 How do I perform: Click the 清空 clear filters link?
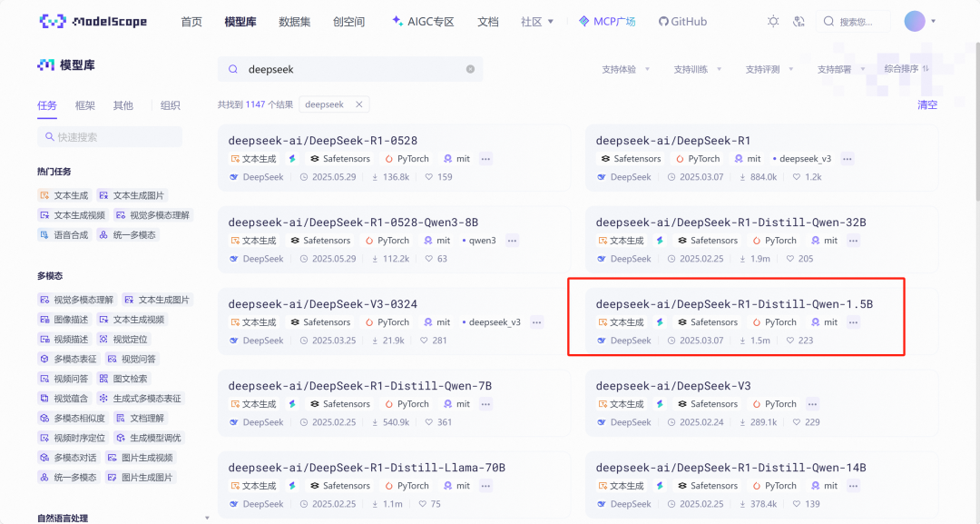click(x=926, y=105)
